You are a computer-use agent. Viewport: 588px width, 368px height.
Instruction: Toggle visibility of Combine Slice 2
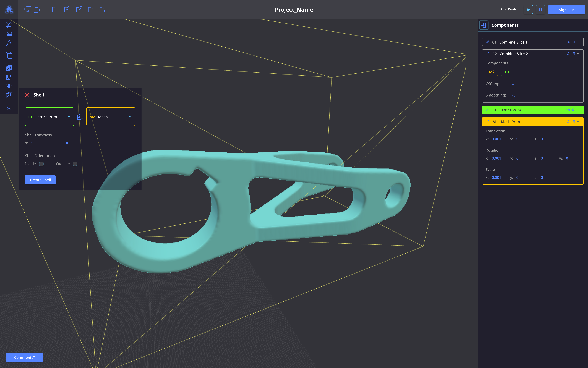click(x=568, y=54)
